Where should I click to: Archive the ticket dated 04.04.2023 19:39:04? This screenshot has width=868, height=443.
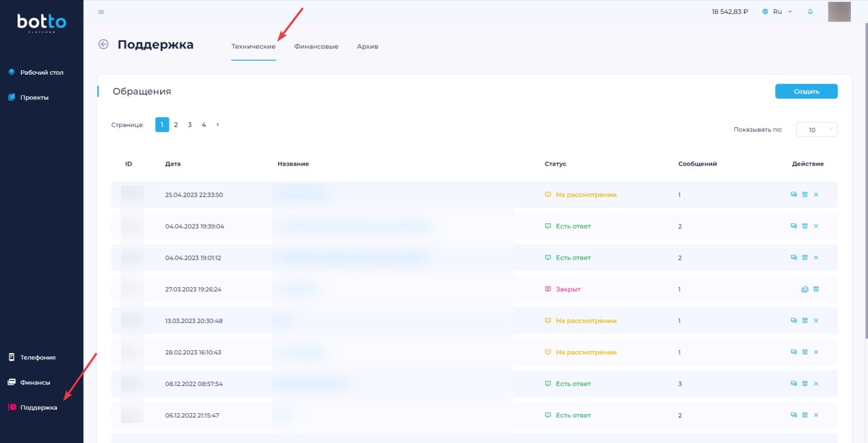(x=805, y=226)
